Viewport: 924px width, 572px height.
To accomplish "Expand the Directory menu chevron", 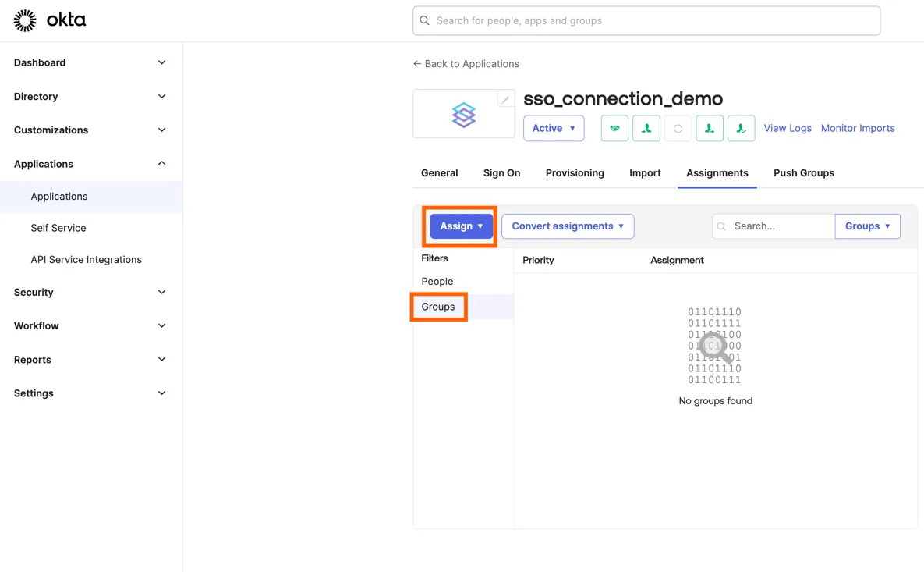I will [161, 96].
